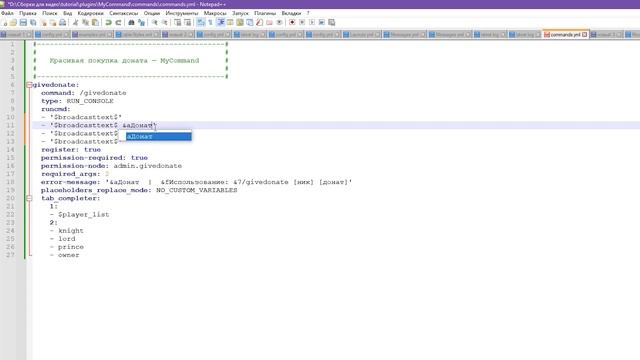This screenshot has height=360, width=640.
Task: Open Find with the binoculars icon
Action: (x=131, y=22)
